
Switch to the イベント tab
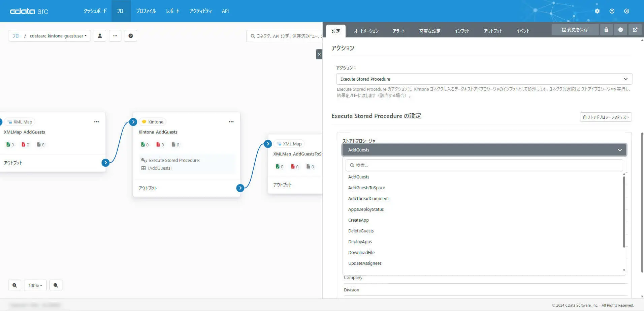click(x=523, y=31)
